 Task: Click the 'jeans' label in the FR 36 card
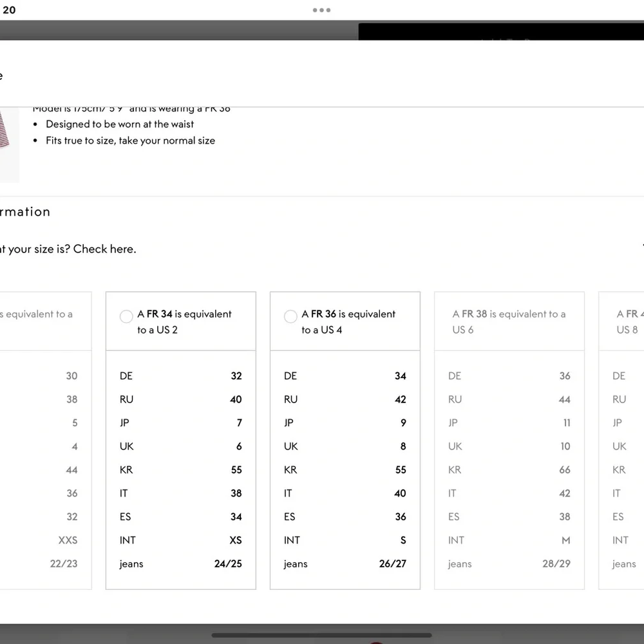(296, 564)
